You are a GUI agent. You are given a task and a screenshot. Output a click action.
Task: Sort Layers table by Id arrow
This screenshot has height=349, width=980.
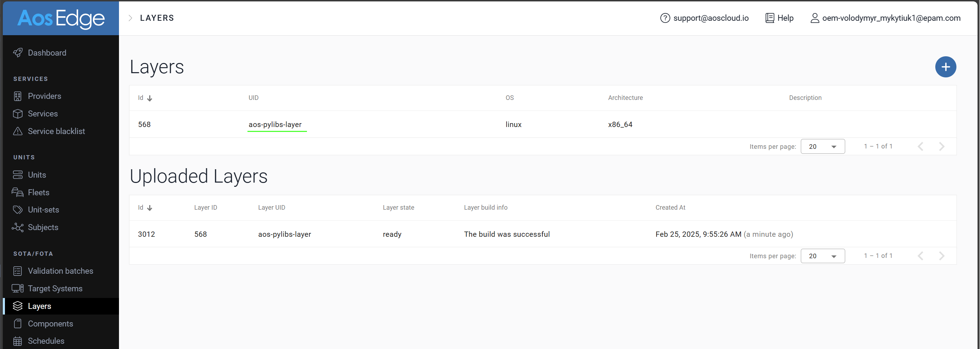[150, 98]
